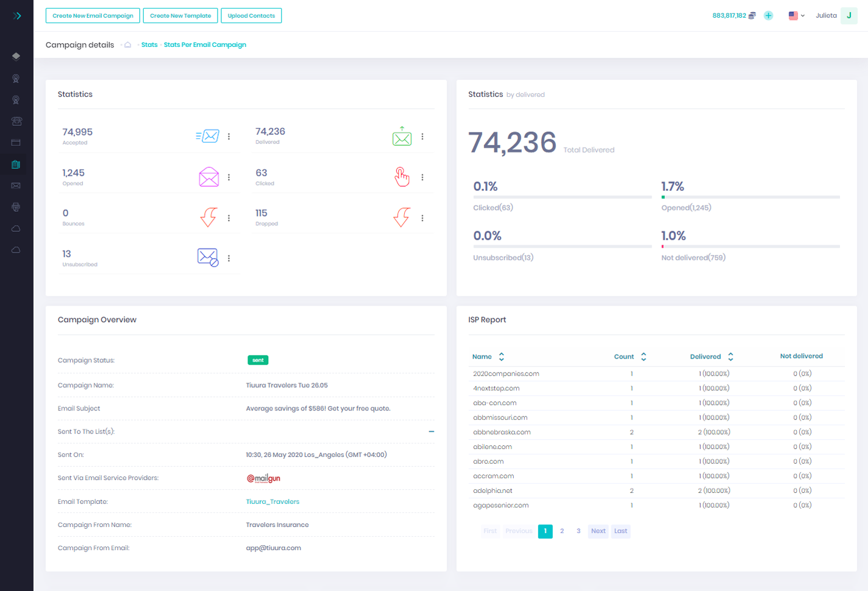Open the Stats breadcrumb link
Screen dimensions: 868x591
pos(149,45)
